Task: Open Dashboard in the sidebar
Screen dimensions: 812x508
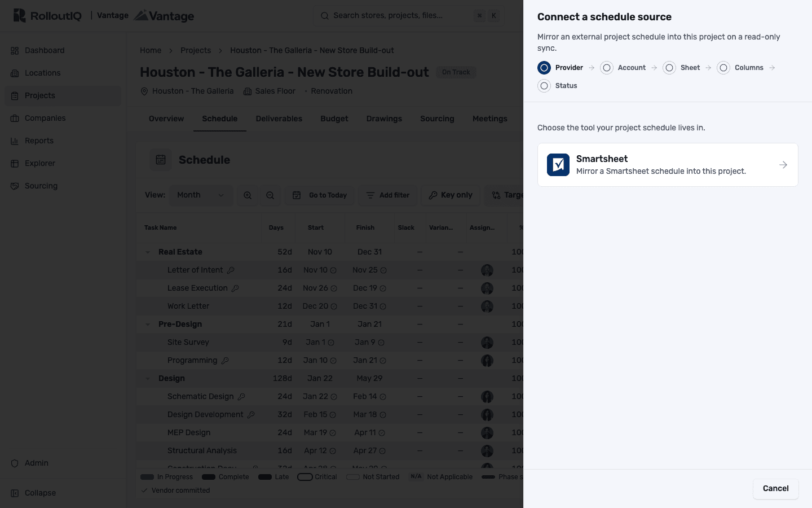Action: click(63, 50)
